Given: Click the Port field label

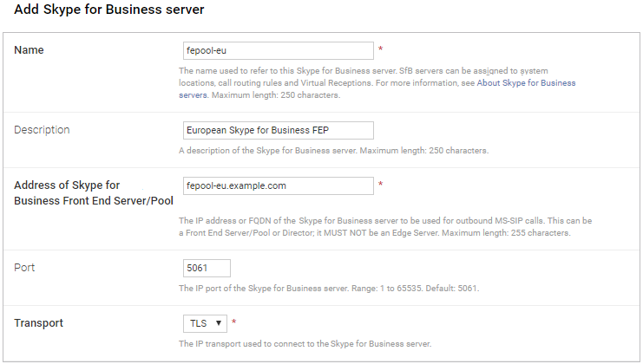Looking at the screenshot, I should (x=26, y=268).
